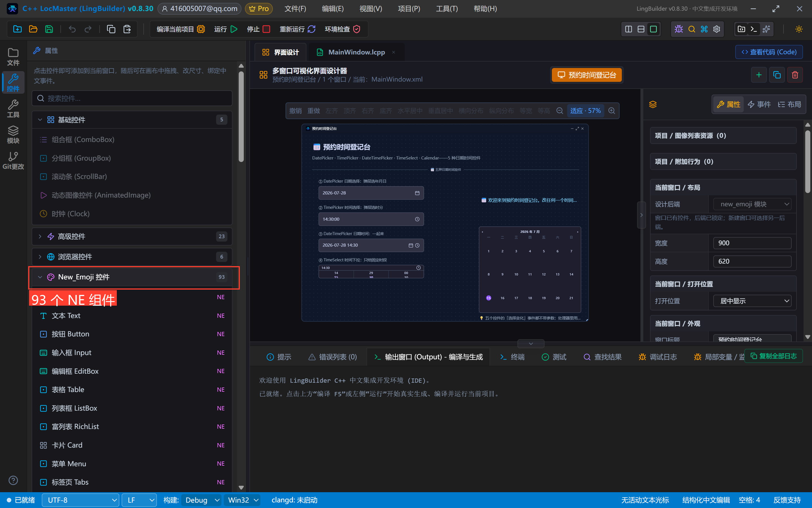Click the open folder toolbar icon
This screenshot has width=812, height=508.
33,29
